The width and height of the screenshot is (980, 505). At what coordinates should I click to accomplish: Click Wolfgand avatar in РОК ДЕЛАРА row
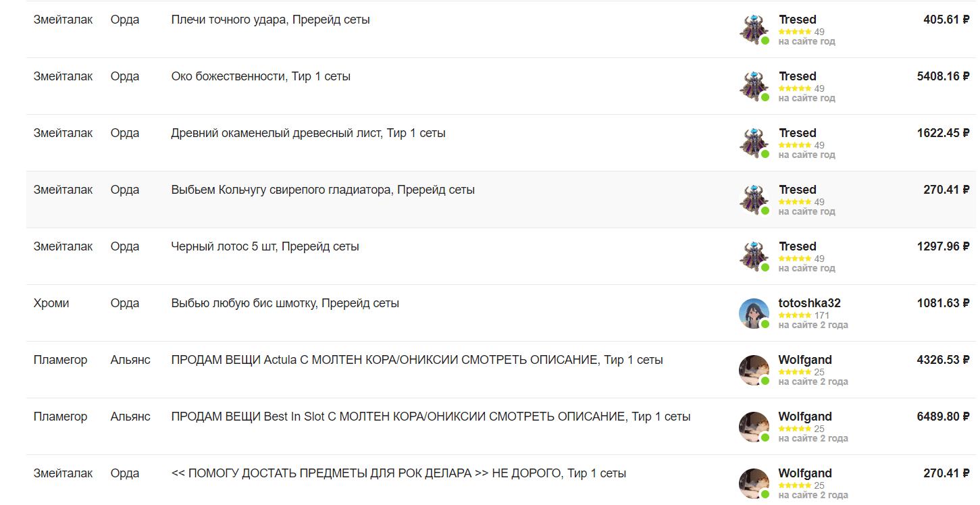point(754,483)
